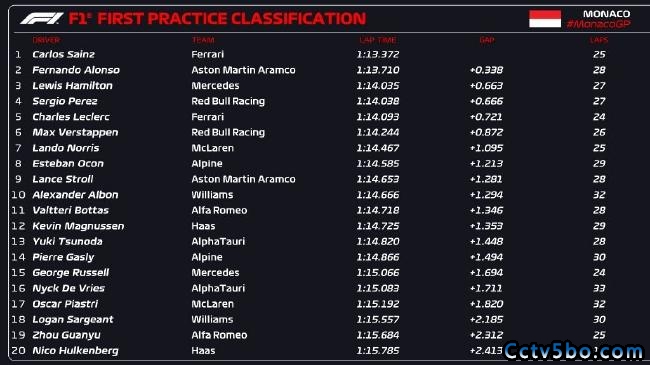The image size is (650, 365).
Task: Click the Cctv5bo.com watermark link
Action: click(x=574, y=352)
